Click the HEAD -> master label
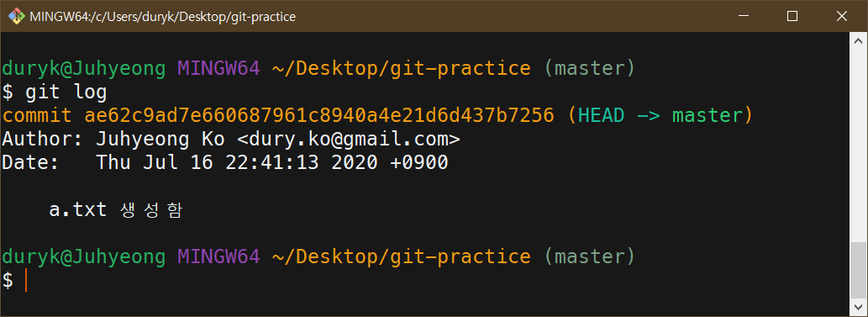The width and height of the screenshot is (868, 317). (660, 115)
